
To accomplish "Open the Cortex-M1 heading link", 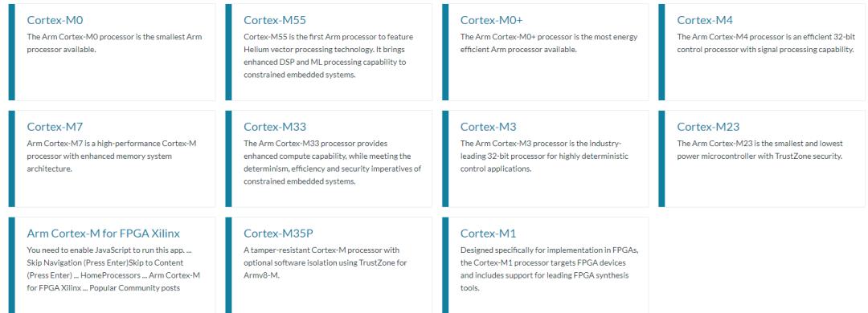I will point(489,234).
